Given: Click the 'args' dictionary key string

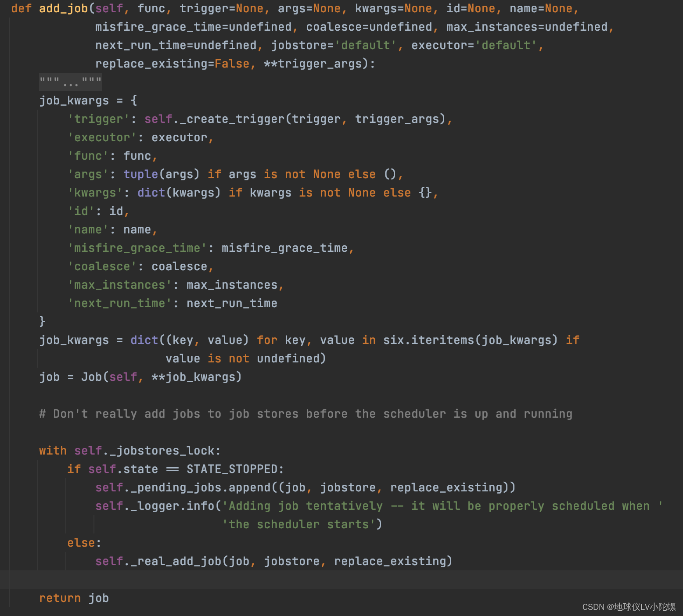Looking at the screenshot, I should [x=88, y=174].
